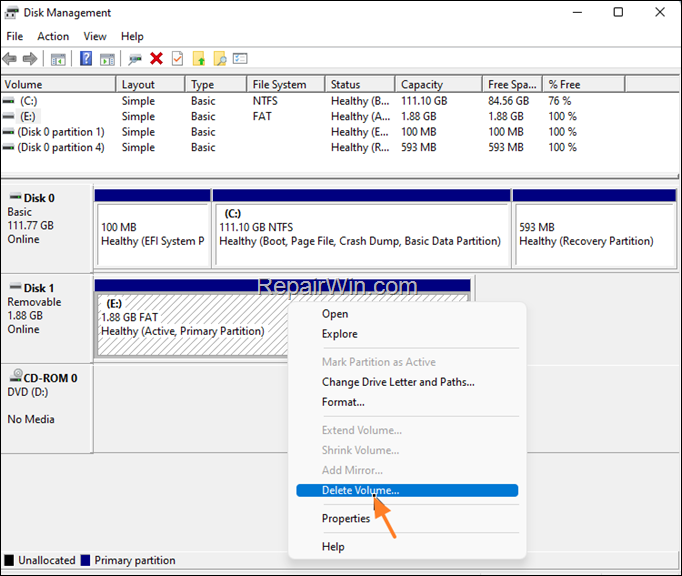Screen dimensions: 682x576
Task: Sort by the Status column header
Action: 360,84
